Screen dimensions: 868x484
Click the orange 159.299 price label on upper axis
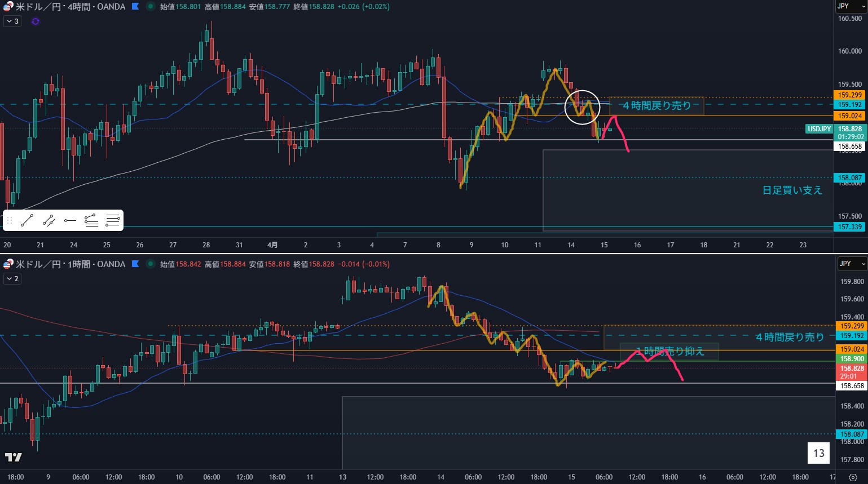point(849,95)
